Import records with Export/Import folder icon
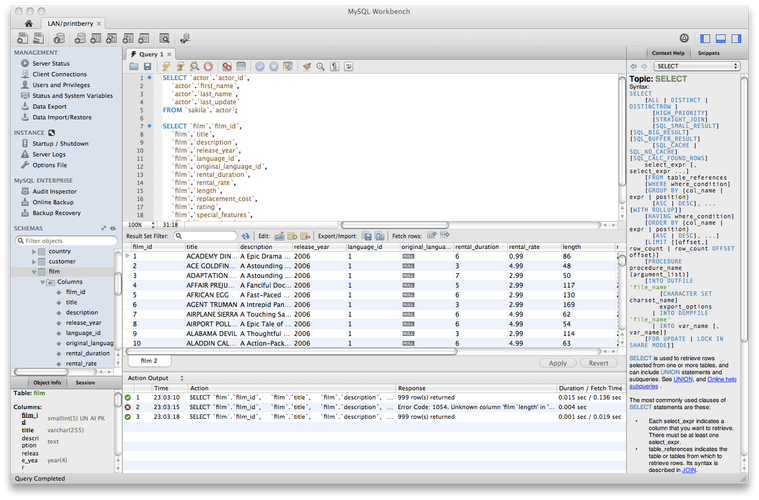The width and height of the screenshot is (759, 500). 380,236
